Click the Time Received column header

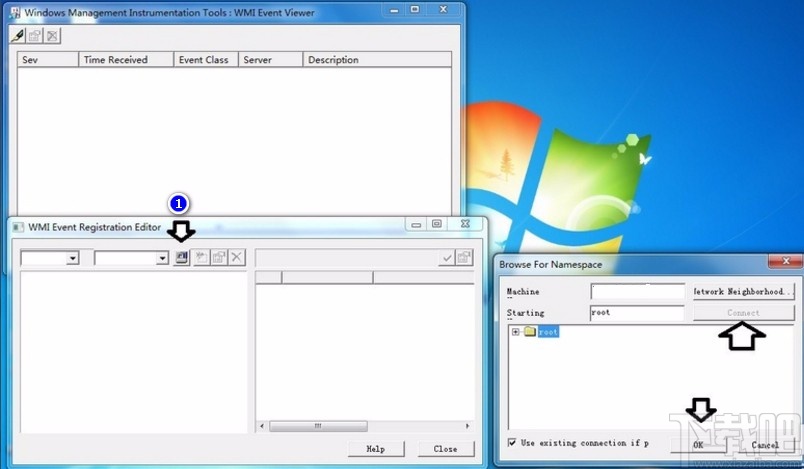(126, 59)
